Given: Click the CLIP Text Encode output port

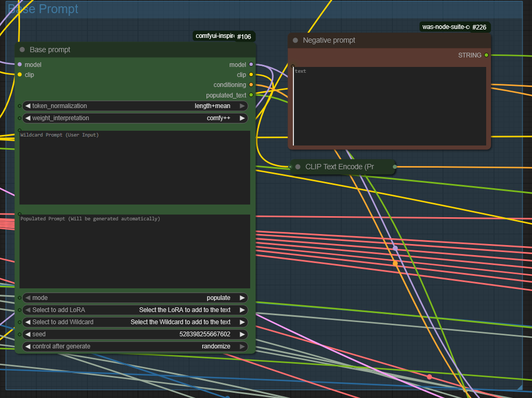Looking at the screenshot, I should [395, 167].
